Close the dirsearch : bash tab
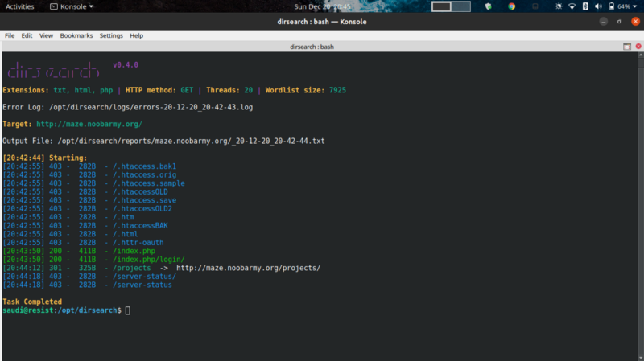Screen dimensions: 644x361 click(638, 47)
